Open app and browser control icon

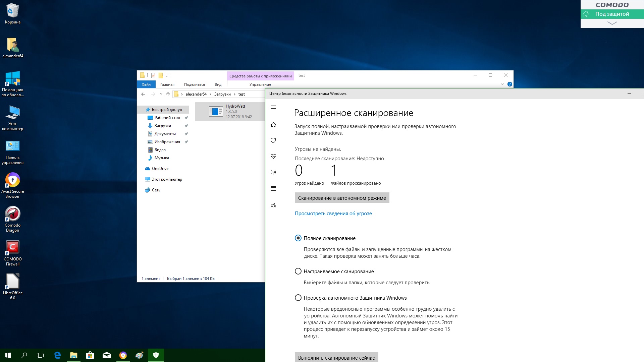click(273, 189)
